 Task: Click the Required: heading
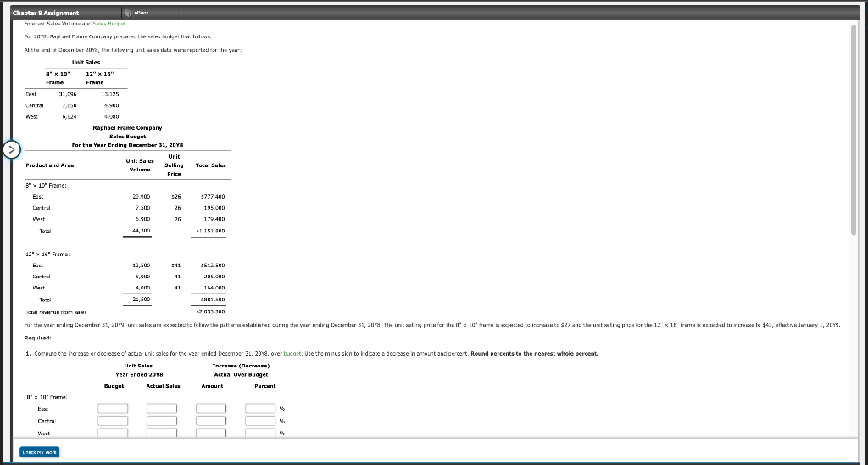tap(37, 338)
